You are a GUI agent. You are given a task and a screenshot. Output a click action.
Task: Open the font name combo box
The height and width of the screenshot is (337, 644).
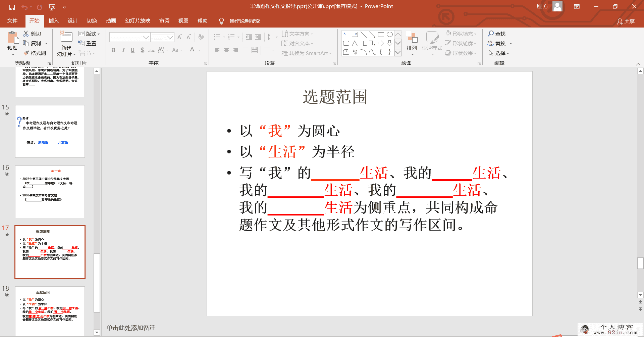click(129, 37)
